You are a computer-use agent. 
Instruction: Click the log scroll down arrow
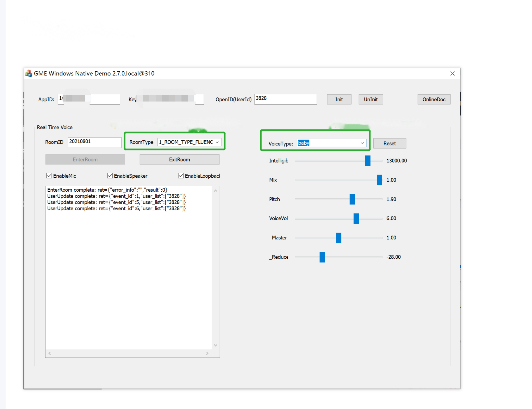216,345
